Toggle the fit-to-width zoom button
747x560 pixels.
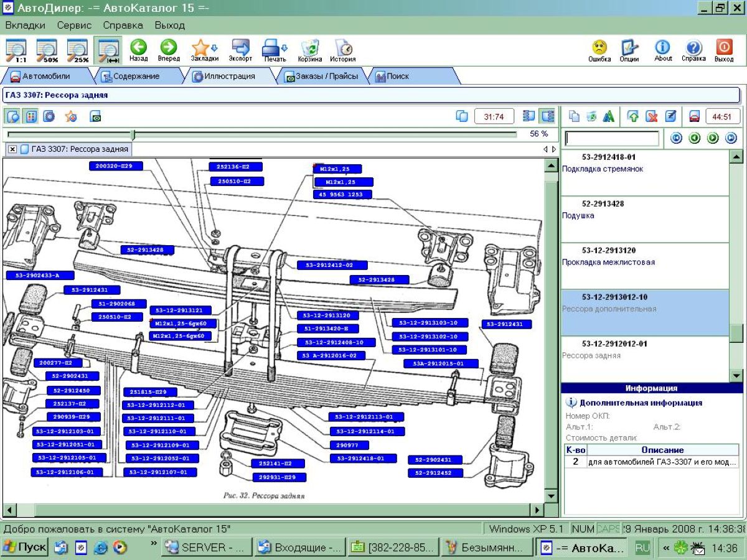tap(108, 50)
